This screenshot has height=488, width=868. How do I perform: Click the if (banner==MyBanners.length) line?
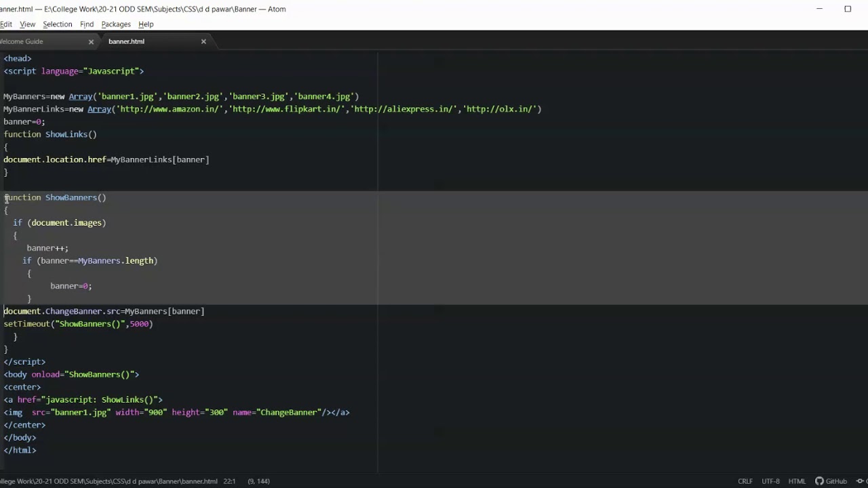coord(90,260)
